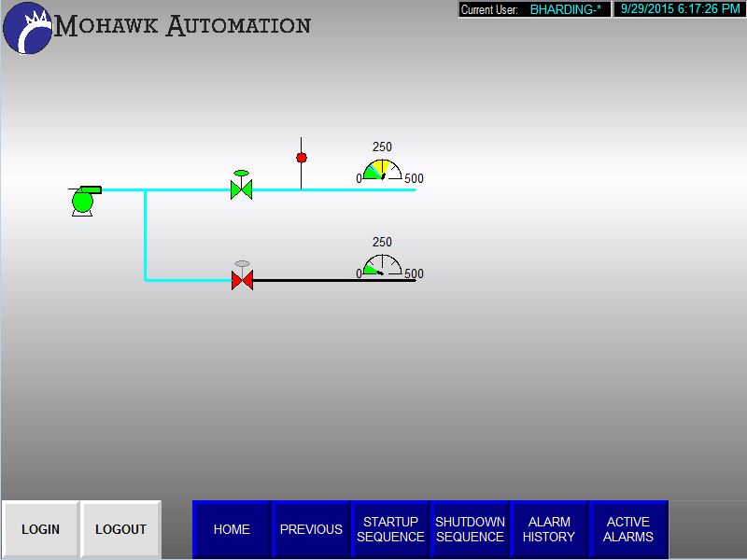747x560 pixels.
Task: Go to the HOME screen
Action: 232,529
